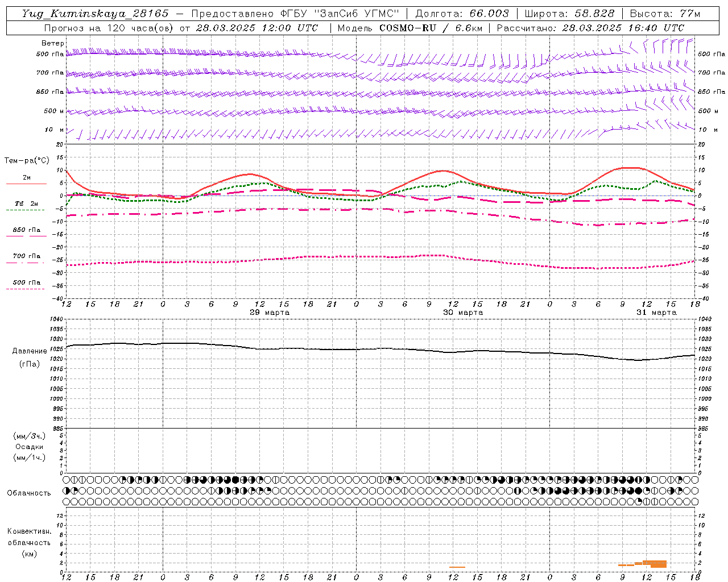728x582 pixels.
Task: Click the small orange convective bar on 30 марта
Action: point(457,567)
